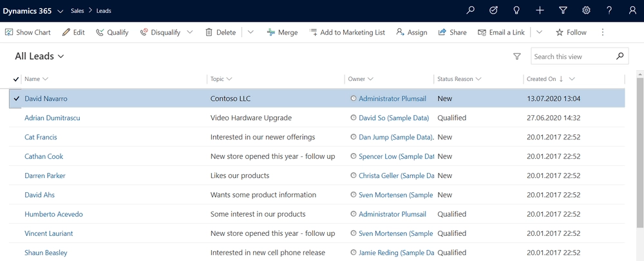The width and height of the screenshot is (644, 261).
Task: Open the All Leads view selector
Action: [x=40, y=57]
